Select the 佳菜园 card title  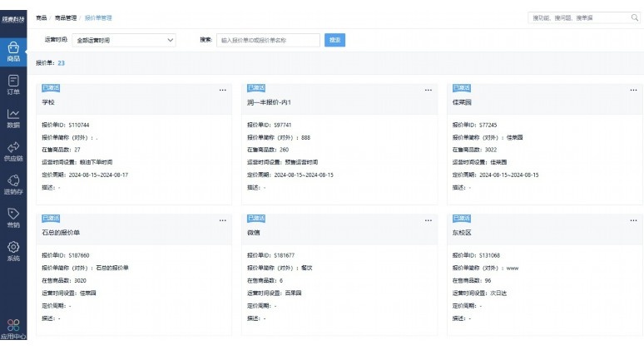coord(462,102)
